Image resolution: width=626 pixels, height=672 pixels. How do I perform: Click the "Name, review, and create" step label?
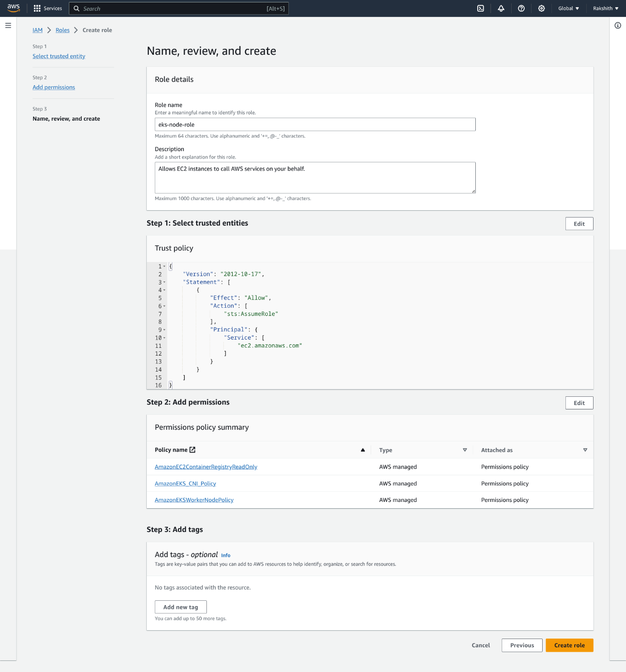(66, 119)
